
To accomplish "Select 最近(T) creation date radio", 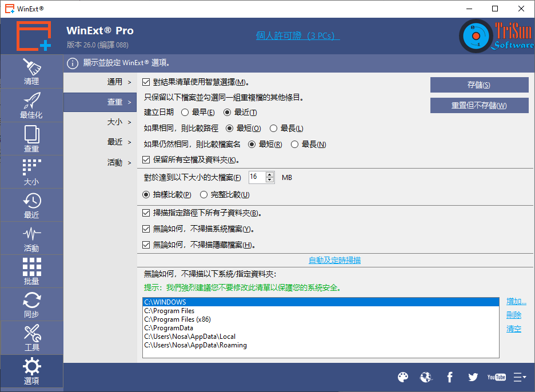I will 227,112.
